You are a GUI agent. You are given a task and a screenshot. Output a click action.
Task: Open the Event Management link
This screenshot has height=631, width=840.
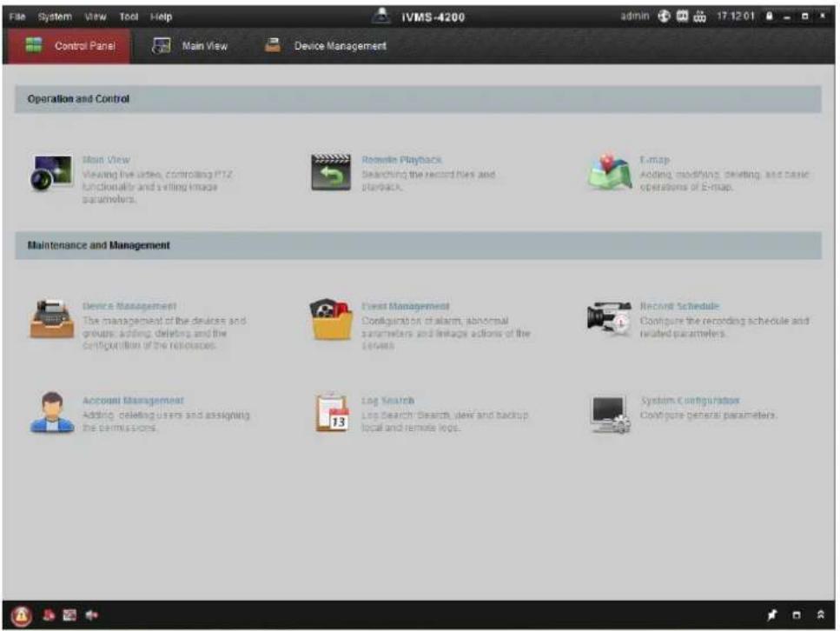coord(406,306)
